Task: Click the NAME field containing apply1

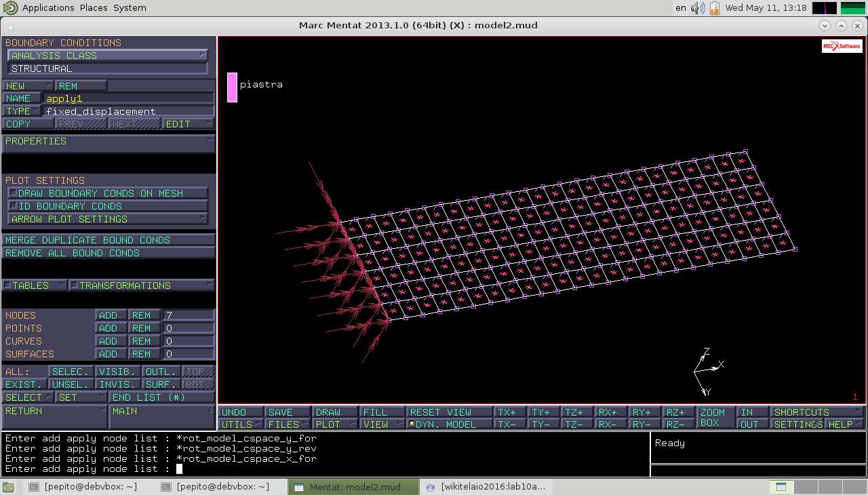Action: 129,98
